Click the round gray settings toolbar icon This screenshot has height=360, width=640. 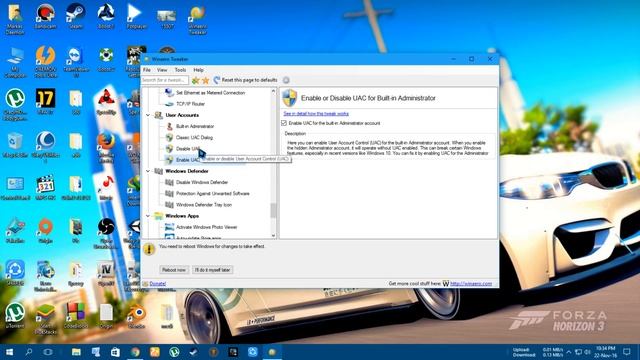click(286, 80)
